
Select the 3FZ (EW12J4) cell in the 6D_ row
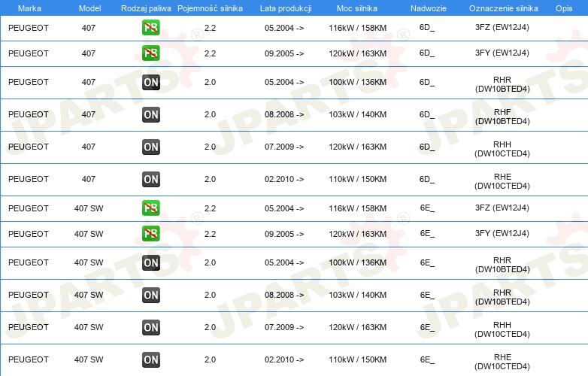pos(502,27)
